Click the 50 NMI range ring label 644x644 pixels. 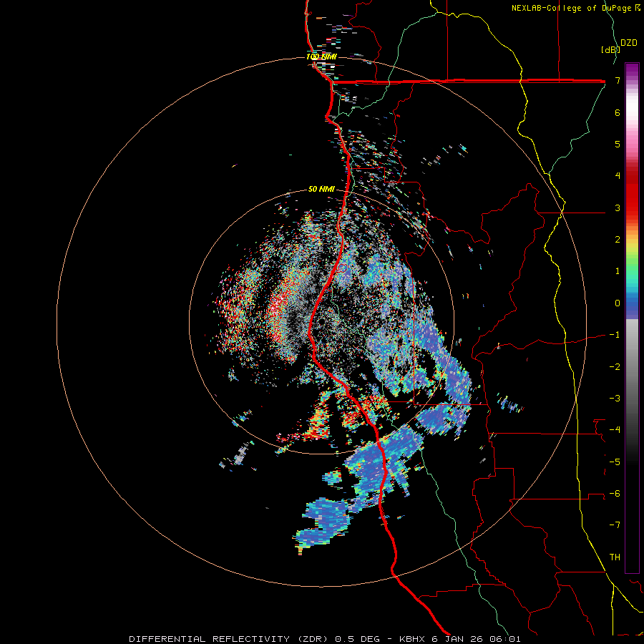pyautogui.click(x=321, y=189)
